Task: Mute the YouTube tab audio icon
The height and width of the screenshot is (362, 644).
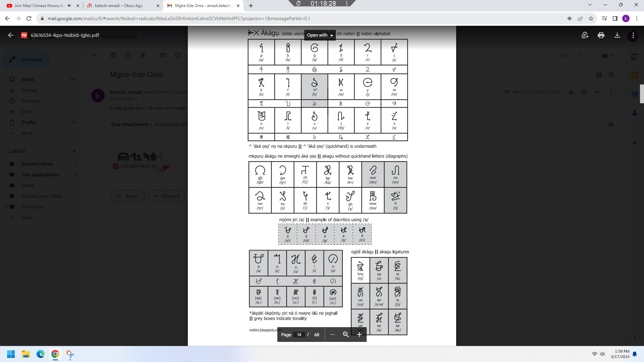Action: click(69, 6)
